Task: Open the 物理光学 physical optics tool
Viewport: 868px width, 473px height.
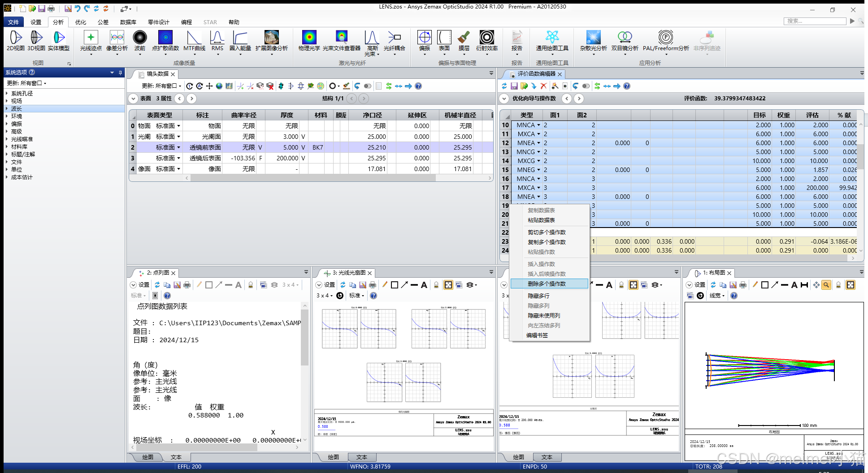Action: pyautogui.click(x=309, y=41)
